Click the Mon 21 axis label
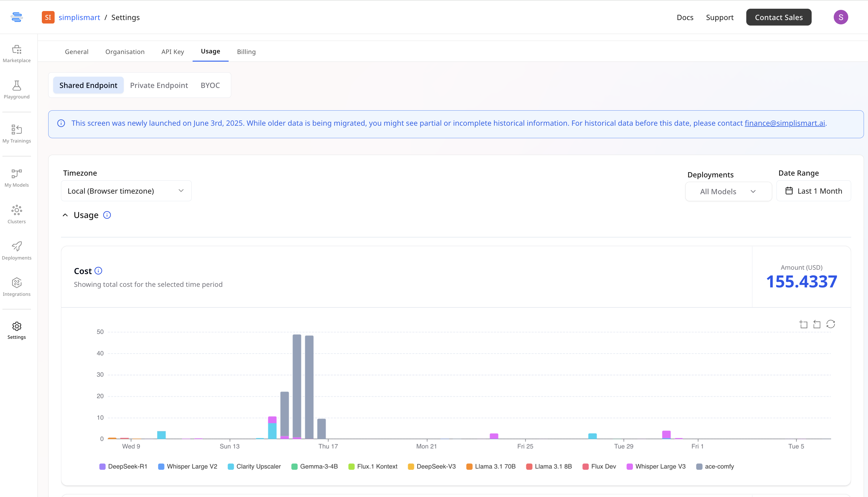Image resolution: width=868 pixels, height=497 pixels. click(426, 446)
